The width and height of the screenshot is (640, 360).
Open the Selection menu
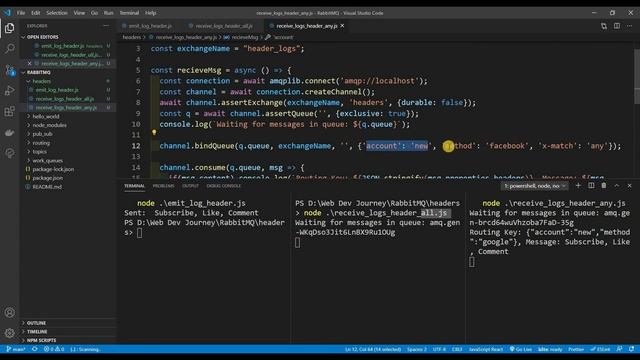(x=57, y=13)
